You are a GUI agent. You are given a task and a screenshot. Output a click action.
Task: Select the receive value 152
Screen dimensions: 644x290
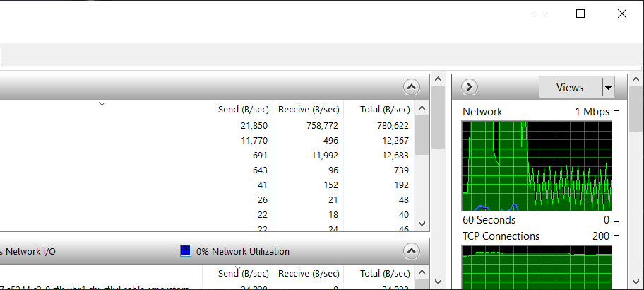pos(330,185)
